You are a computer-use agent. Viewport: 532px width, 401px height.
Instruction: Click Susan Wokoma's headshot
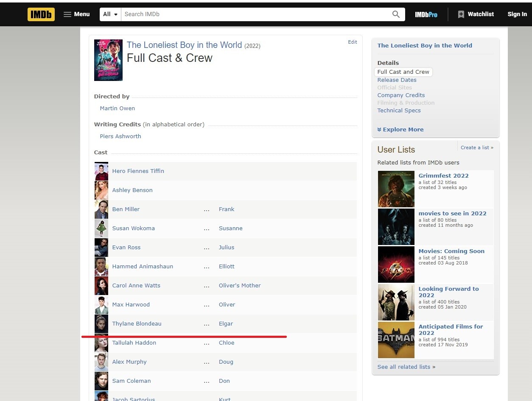click(101, 228)
